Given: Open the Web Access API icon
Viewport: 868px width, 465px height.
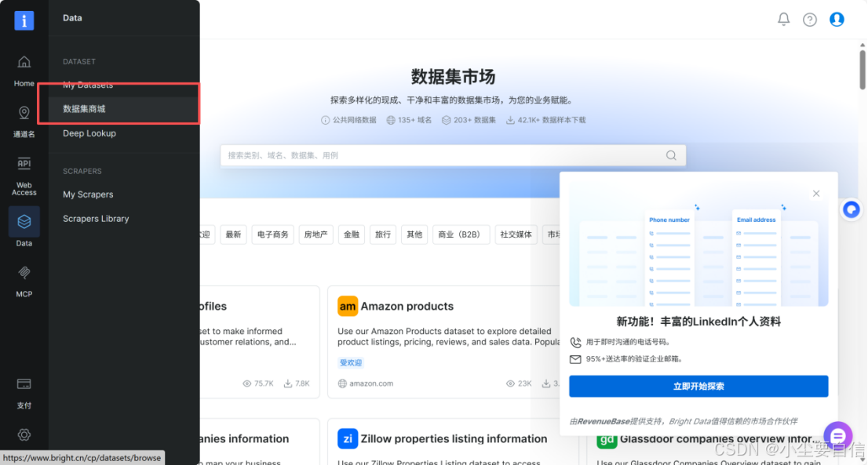Looking at the screenshot, I should tap(24, 164).
